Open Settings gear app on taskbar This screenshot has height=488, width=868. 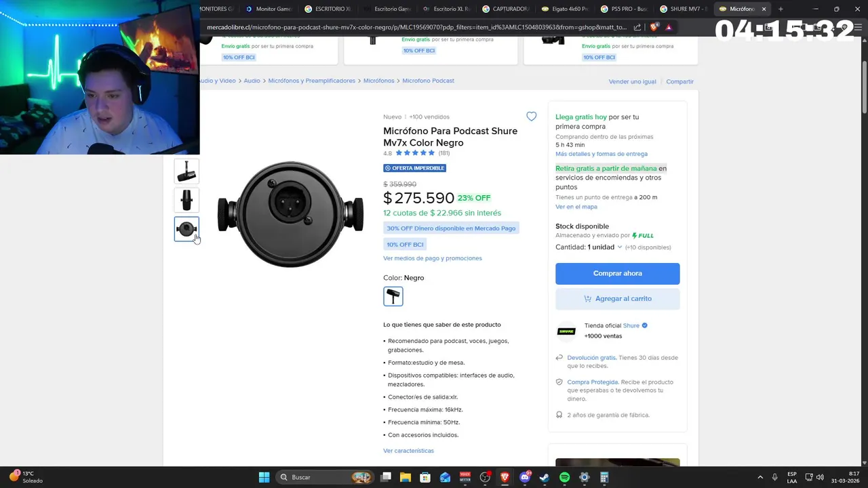[x=584, y=477]
